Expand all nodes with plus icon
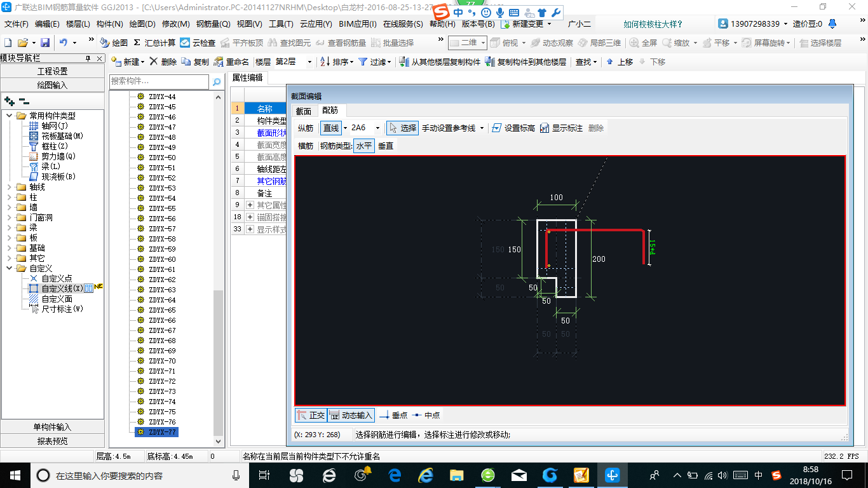The image size is (868, 488). click(x=9, y=100)
